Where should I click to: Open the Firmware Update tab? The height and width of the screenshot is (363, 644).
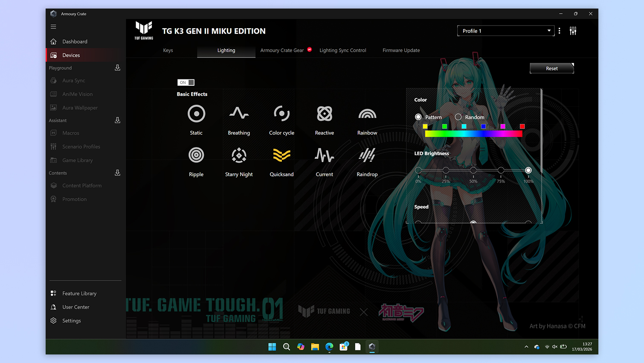[401, 50]
